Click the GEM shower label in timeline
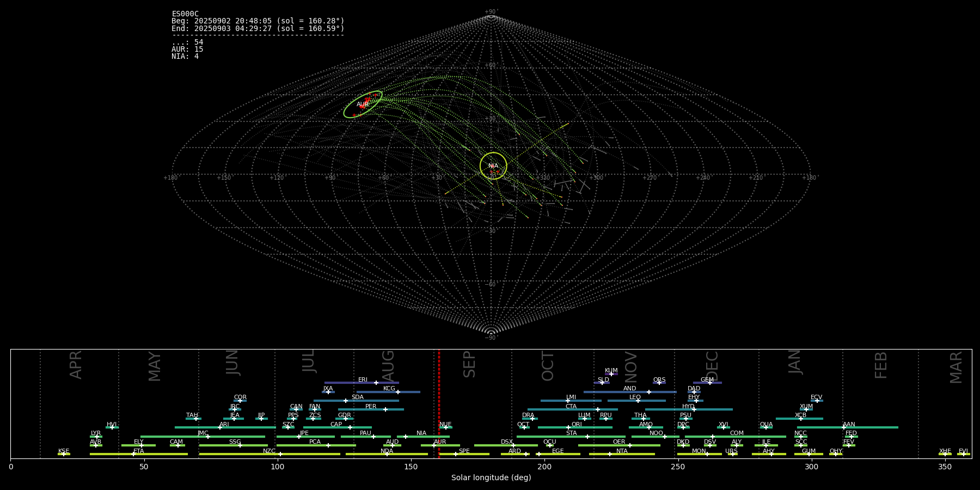 [707, 380]
